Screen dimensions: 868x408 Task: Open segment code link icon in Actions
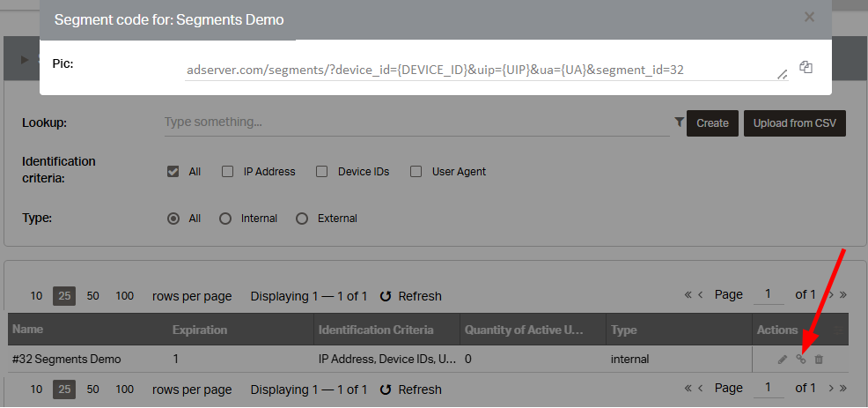[800, 360]
